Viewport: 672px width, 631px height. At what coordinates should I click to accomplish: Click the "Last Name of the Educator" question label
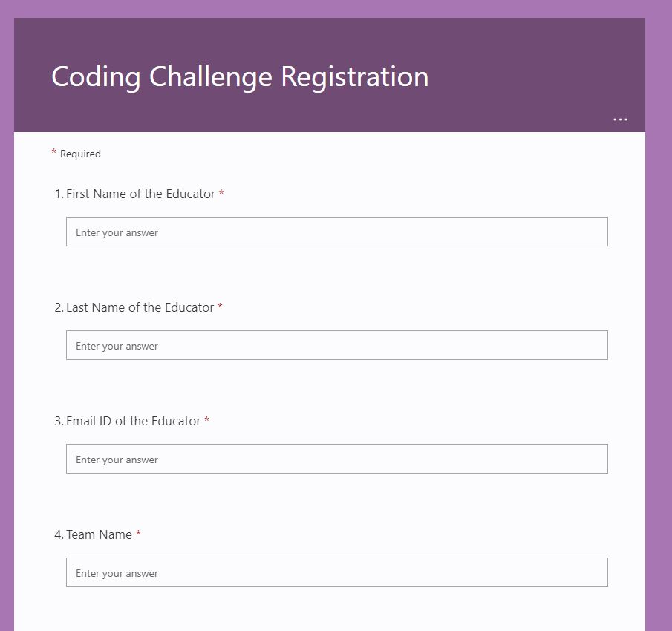coord(139,307)
